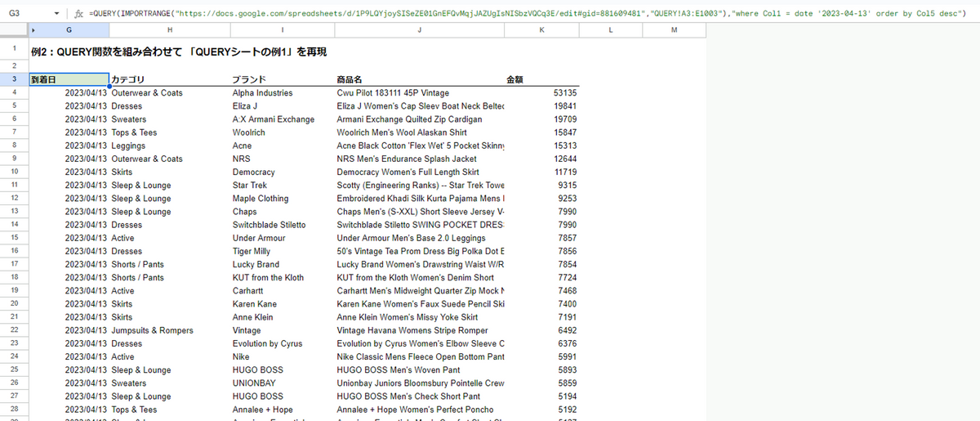Select row 10 header

tap(14, 172)
